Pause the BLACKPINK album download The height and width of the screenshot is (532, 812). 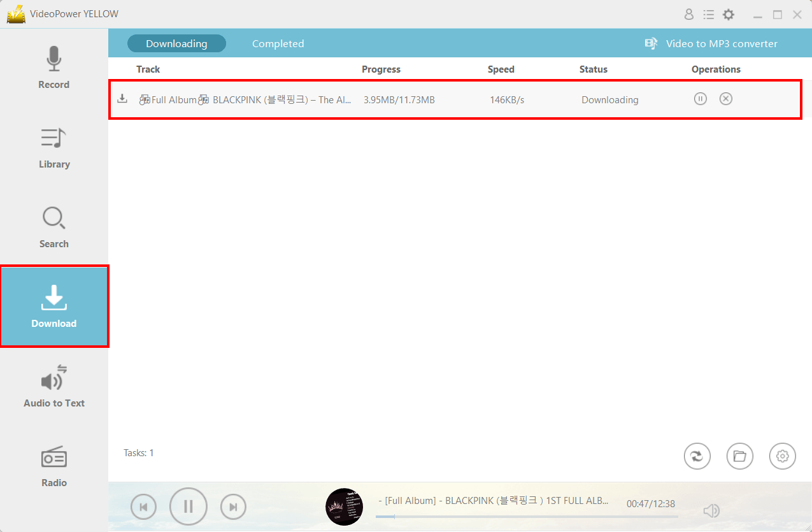[x=701, y=99]
